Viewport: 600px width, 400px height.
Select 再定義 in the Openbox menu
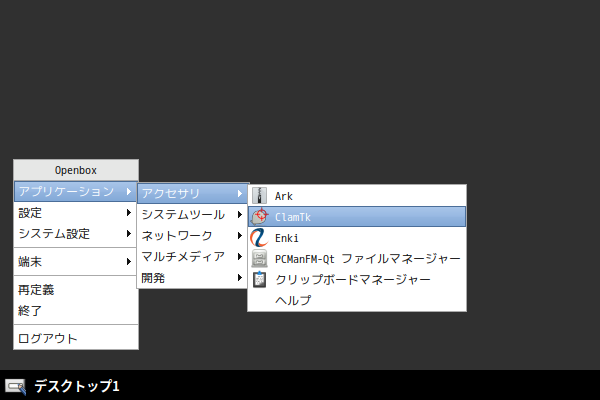tap(75, 290)
